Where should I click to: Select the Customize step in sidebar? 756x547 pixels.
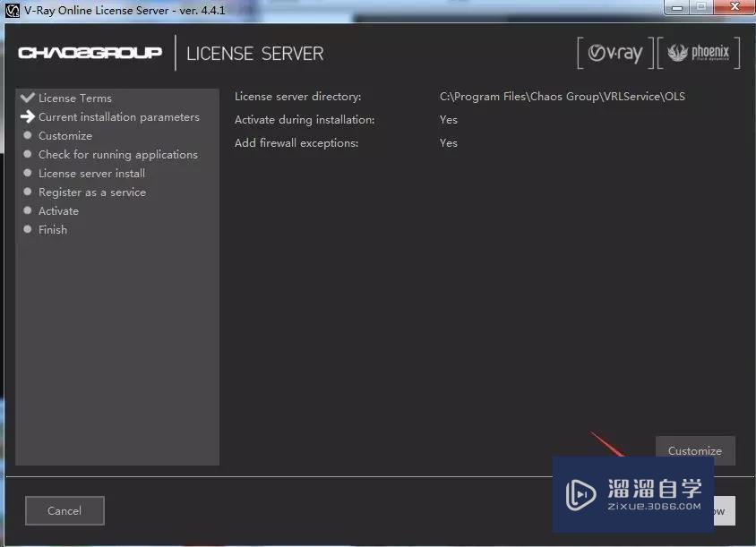[65, 136]
